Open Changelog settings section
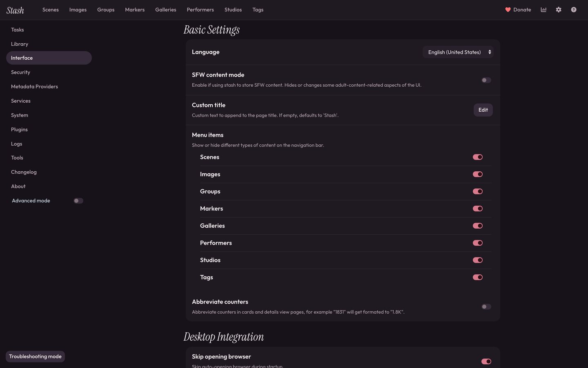This screenshot has height=368, width=588. pyautogui.click(x=49, y=172)
